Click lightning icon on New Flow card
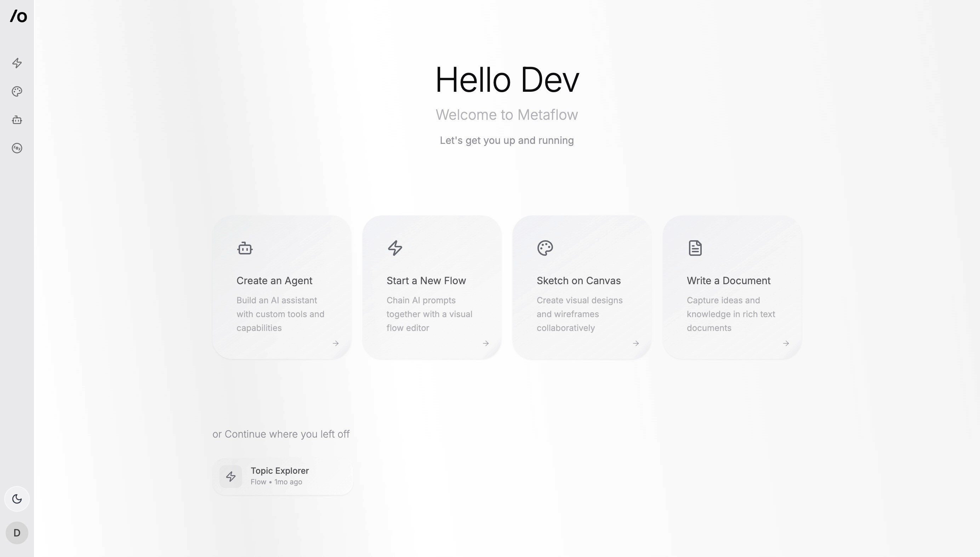Image resolution: width=980 pixels, height=557 pixels. coord(395,248)
